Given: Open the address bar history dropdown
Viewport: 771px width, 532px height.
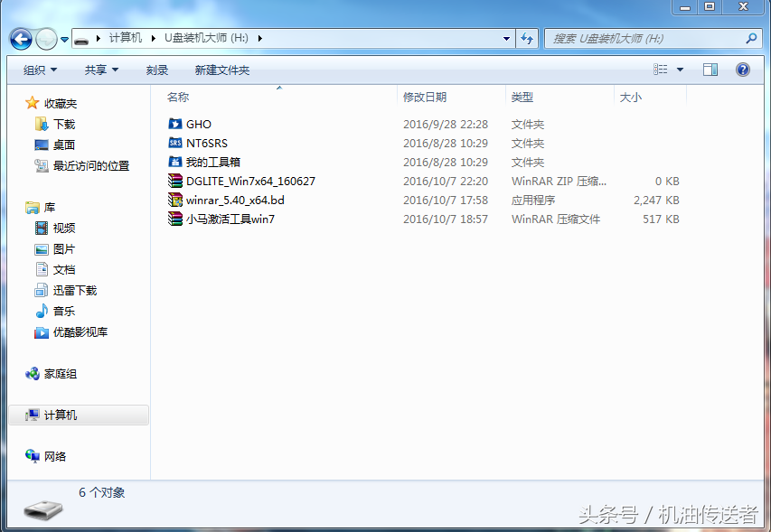Looking at the screenshot, I should (x=506, y=38).
